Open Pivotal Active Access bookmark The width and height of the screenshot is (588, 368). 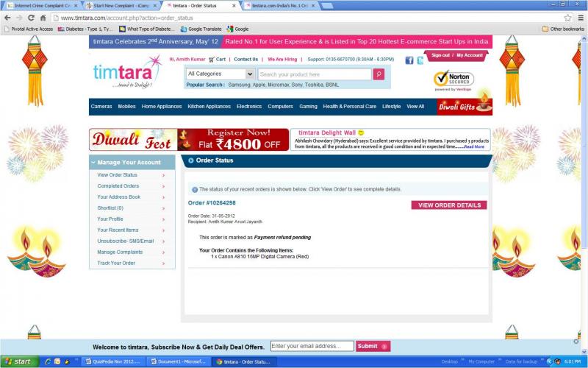29,29
